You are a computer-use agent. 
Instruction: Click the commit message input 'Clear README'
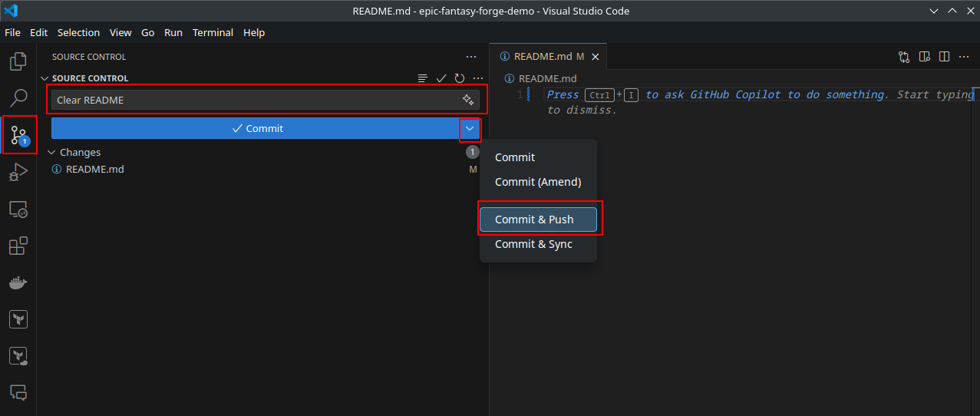(266, 100)
